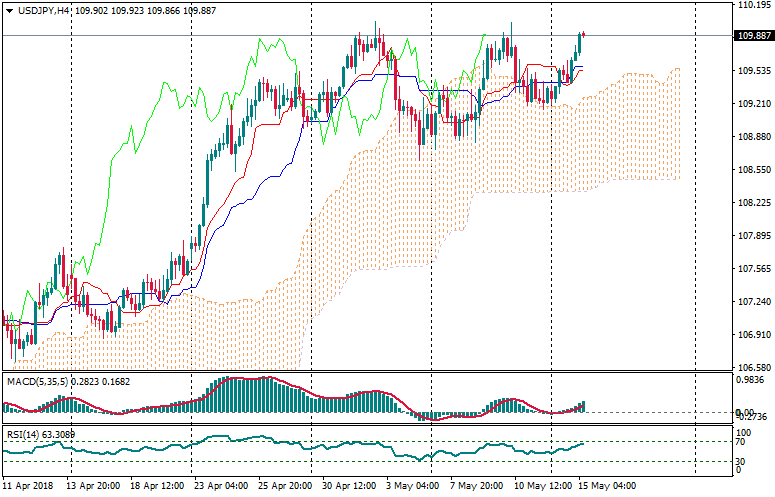This screenshot has height=497, width=775.
Task: Click the 106.580 price scale label
Action: pos(751,367)
